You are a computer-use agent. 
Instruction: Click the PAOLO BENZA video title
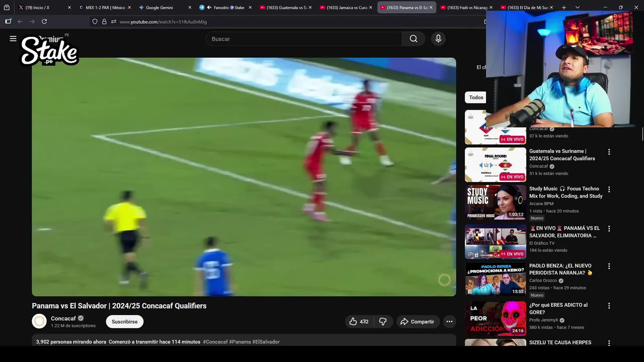(561, 269)
